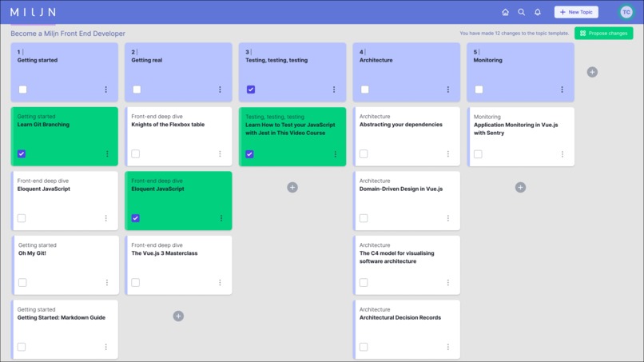Check the Getting Started: Markdown Guide checkbox
The width and height of the screenshot is (644, 362).
point(22,347)
